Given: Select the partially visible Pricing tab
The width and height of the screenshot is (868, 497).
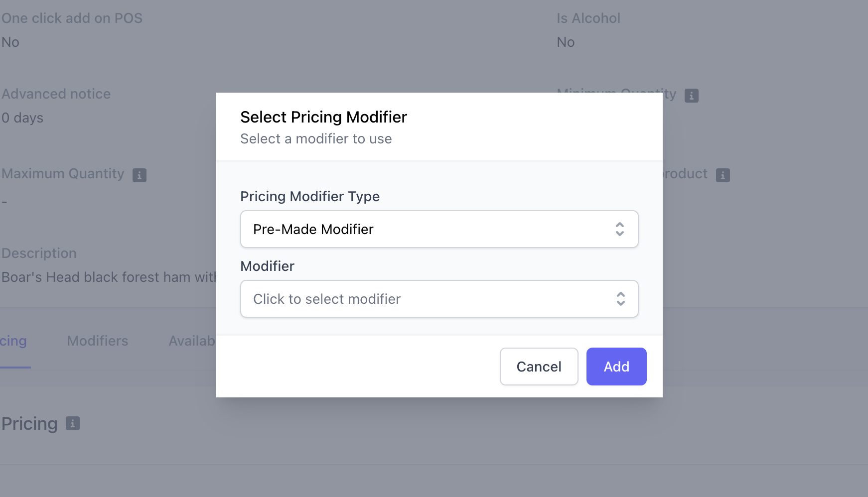Looking at the screenshot, I should coord(13,341).
